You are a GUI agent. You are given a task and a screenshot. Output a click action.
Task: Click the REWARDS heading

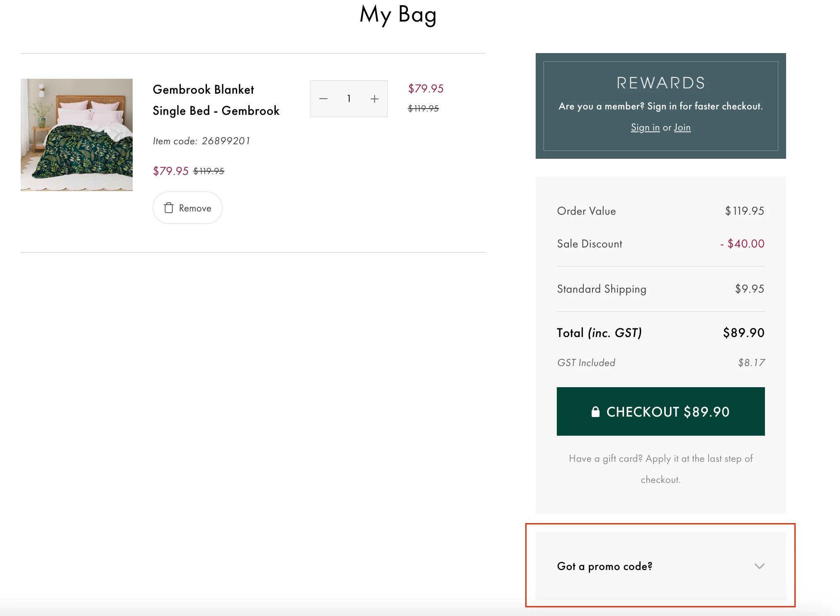(x=661, y=83)
